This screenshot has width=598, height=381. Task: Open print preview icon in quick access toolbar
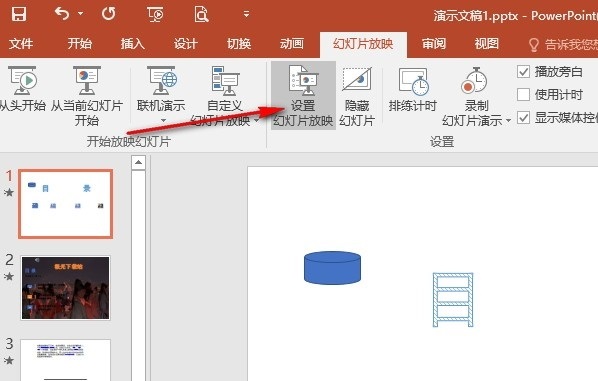(x=201, y=14)
